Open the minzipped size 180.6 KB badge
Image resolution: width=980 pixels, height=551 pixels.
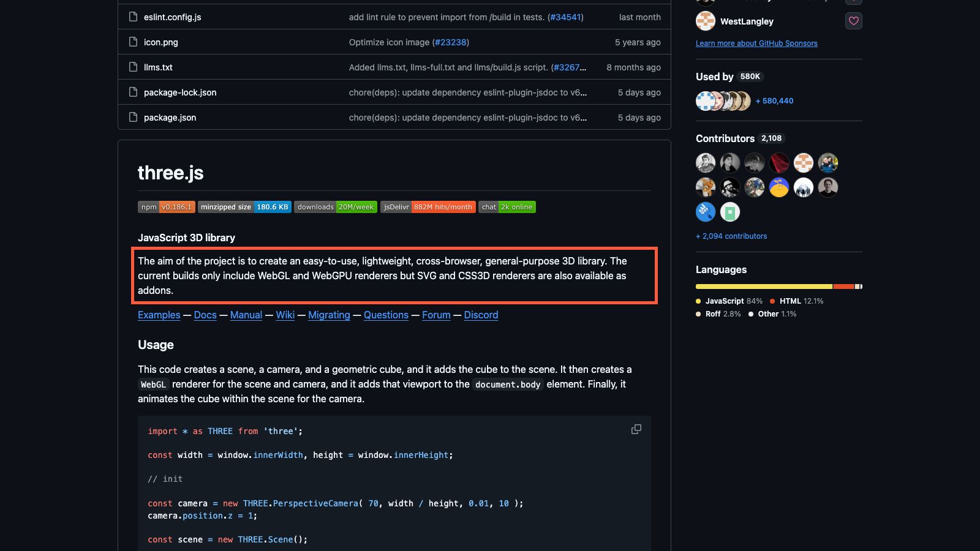click(244, 207)
